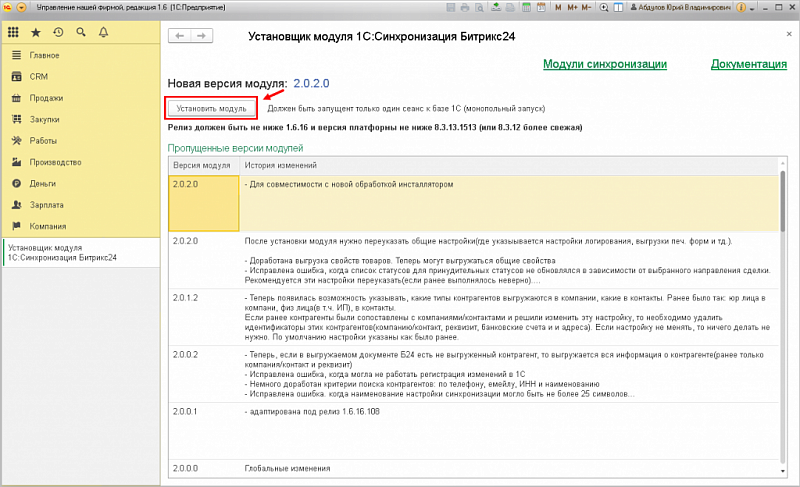
Task: Go to the Деньги section
Action: click(42, 184)
